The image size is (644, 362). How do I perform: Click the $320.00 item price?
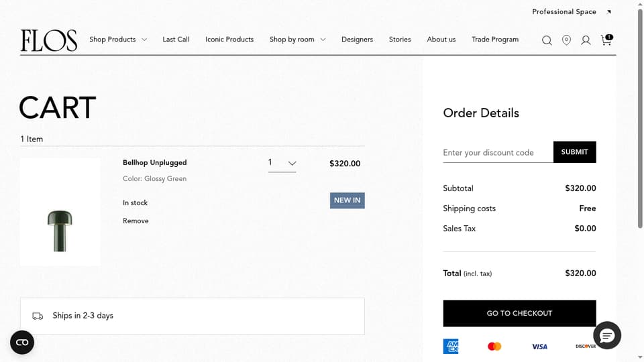(345, 164)
